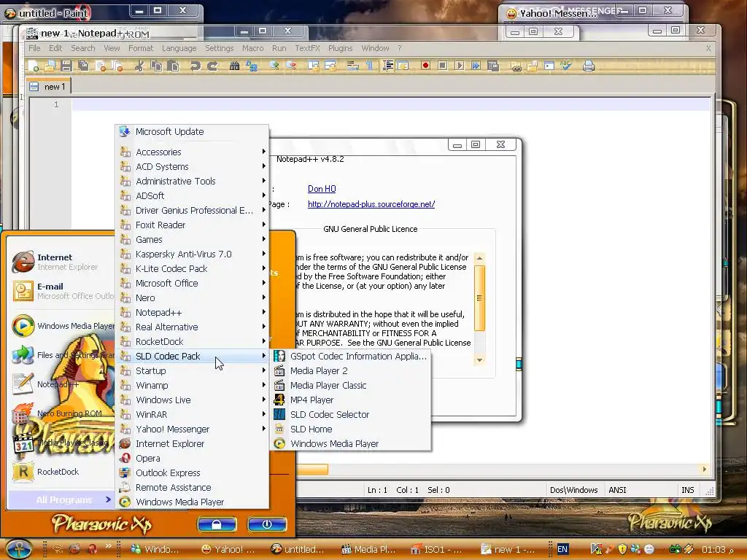The height and width of the screenshot is (560, 747).
Task: Open Microsoft Update in programs menu
Action: click(x=193, y=131)
